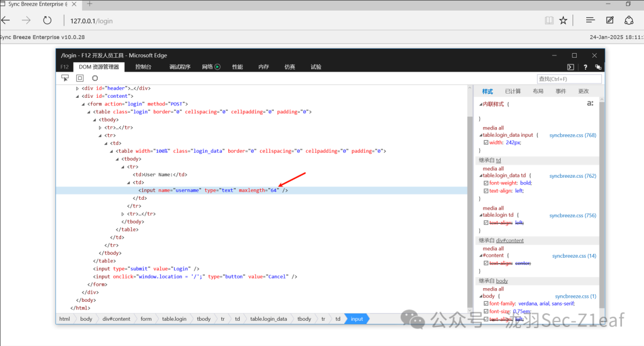The width and height of the screenshot is (644, 346).
Task: Close the Sync Breeze Enterprise tab
Action: coord(74,4)
